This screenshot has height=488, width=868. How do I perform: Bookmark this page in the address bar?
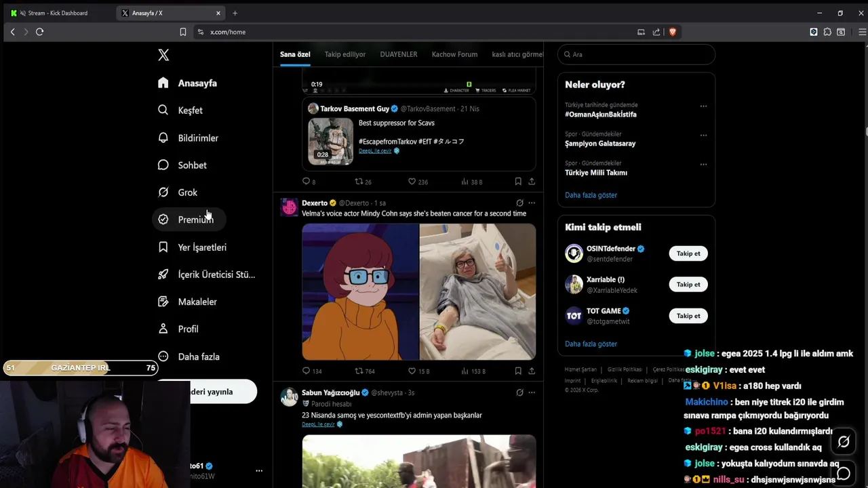(x=183, y=32)
